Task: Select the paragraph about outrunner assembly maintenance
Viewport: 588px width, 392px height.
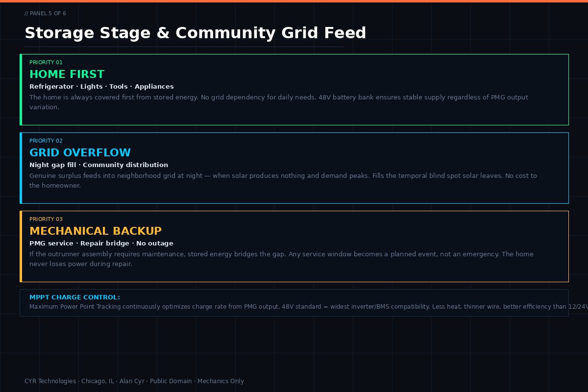Action: click(281, 259)
